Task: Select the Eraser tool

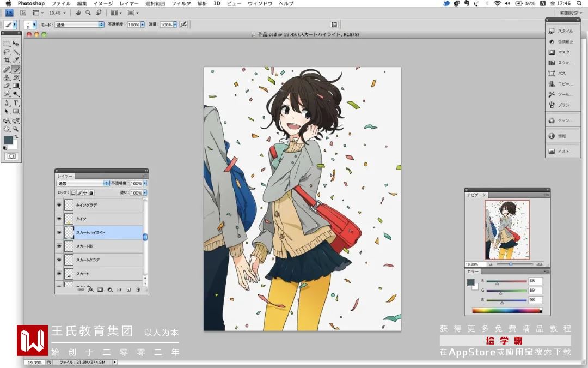Action: 7,86
